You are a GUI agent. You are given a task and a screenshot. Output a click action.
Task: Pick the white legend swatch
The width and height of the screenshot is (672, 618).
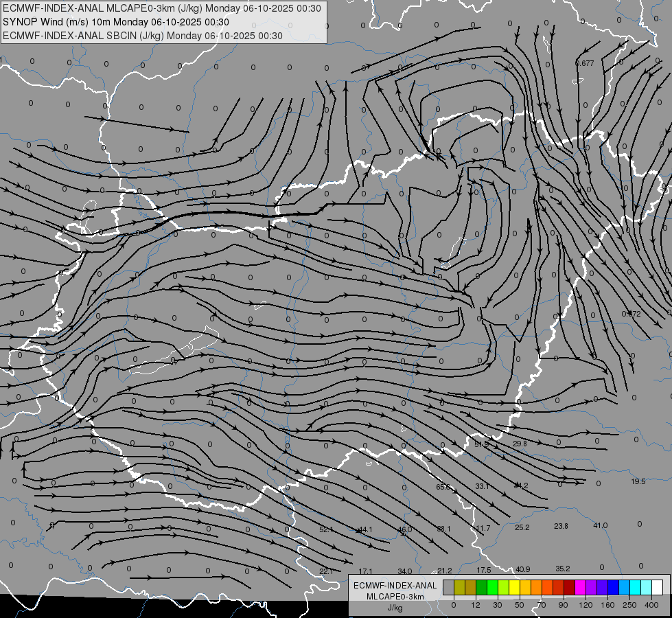658,587
